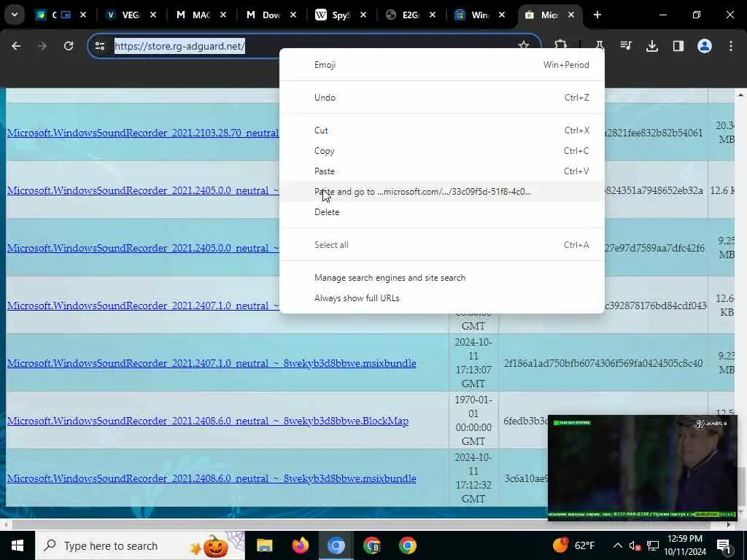Open the Extensions puzzle icon

[x=561, y=46]
